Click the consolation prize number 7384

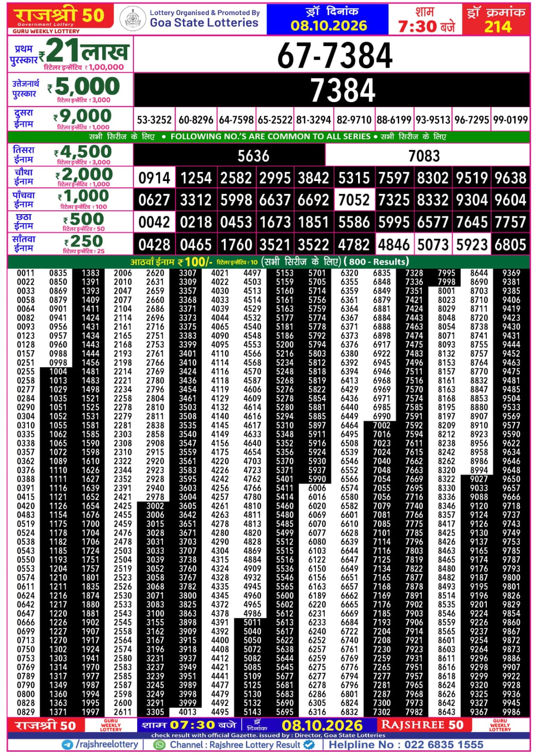[343, 90]
